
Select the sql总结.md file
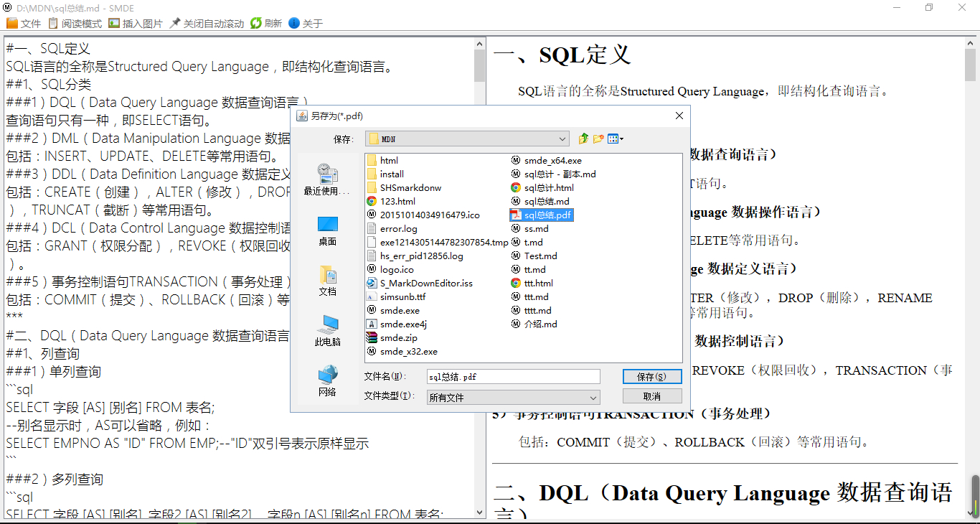[x=540, y=201]
